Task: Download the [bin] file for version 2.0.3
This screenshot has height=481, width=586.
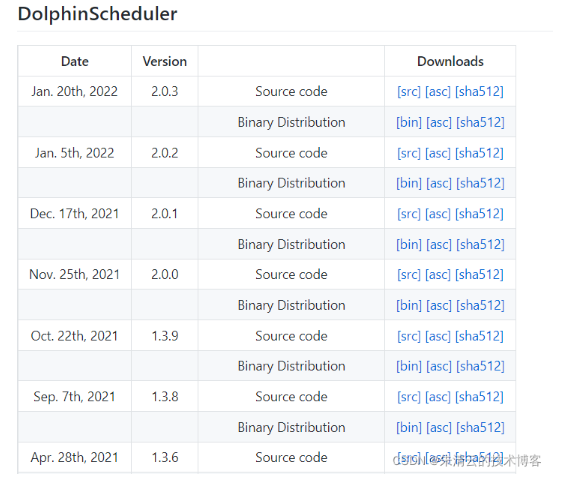Action: [x=409, y=122]
